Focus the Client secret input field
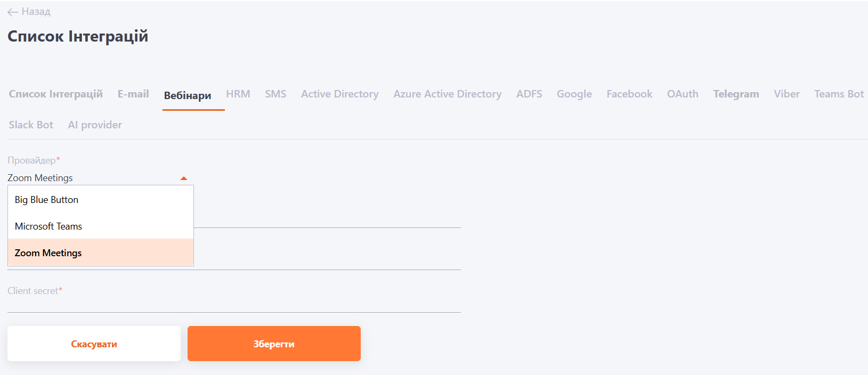868x375 pixels. click(x=234, y=304)
